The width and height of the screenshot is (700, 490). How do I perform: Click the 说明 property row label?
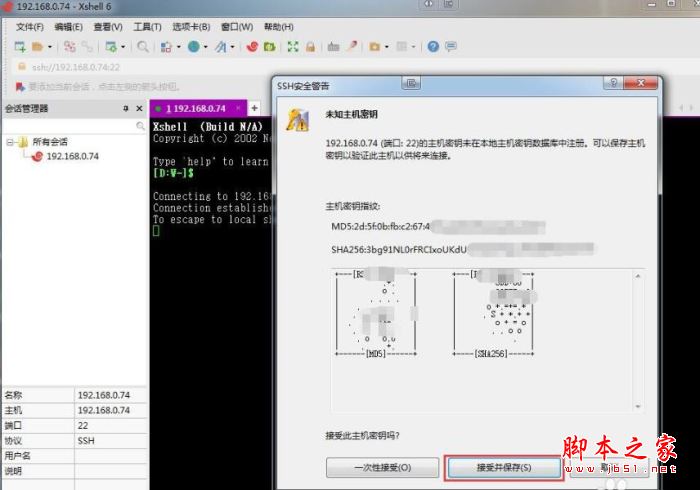(13, 471)
